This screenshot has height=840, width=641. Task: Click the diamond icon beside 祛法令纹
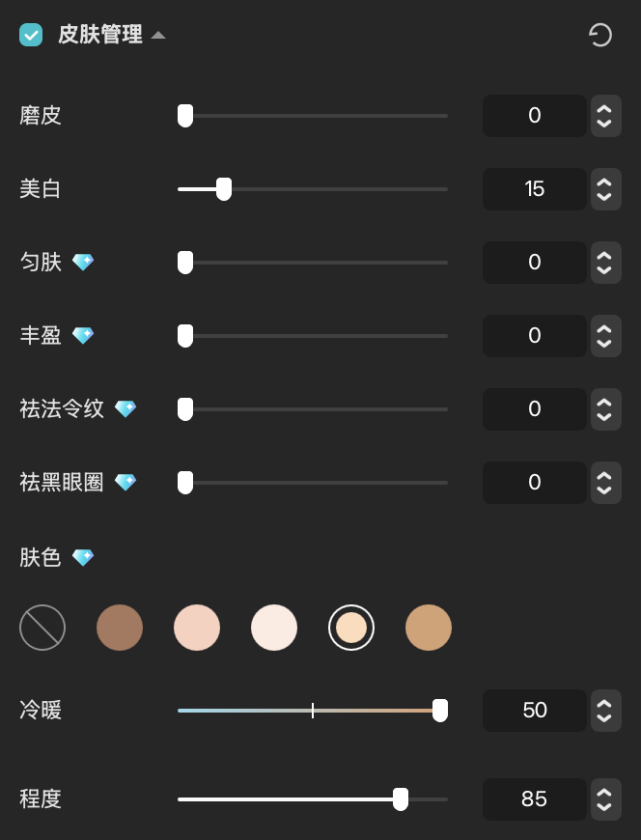[125, 408]
